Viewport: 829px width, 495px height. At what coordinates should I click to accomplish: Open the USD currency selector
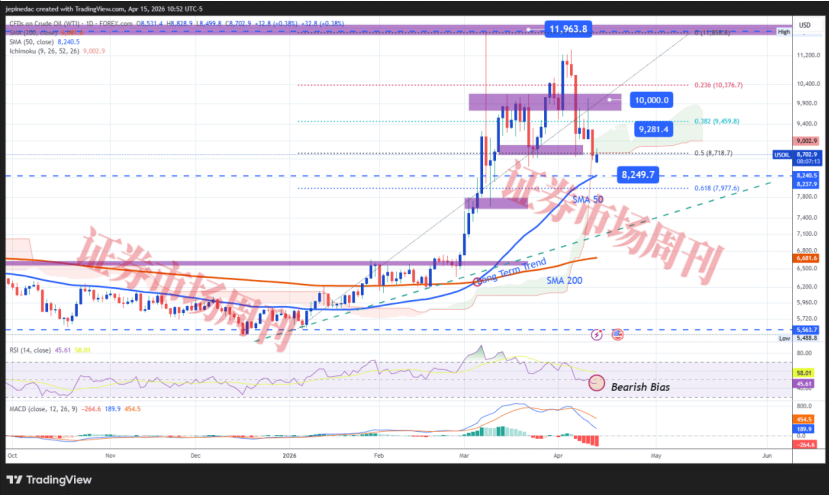804,23
